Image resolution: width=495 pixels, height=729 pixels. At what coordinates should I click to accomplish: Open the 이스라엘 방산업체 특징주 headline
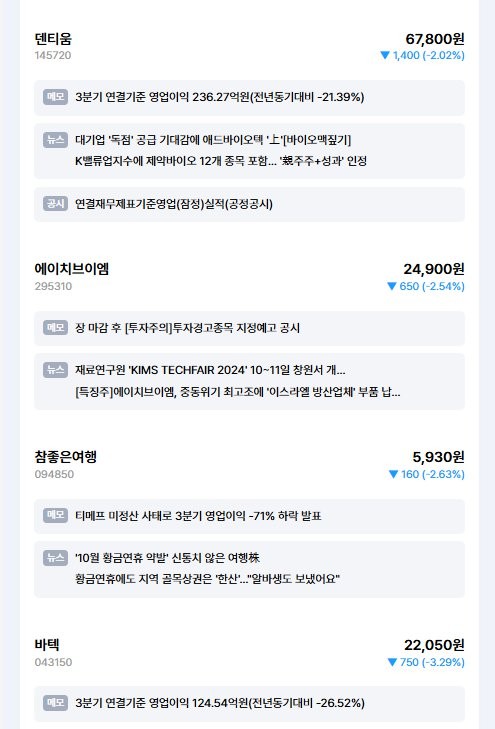click(x=238, y=392)
